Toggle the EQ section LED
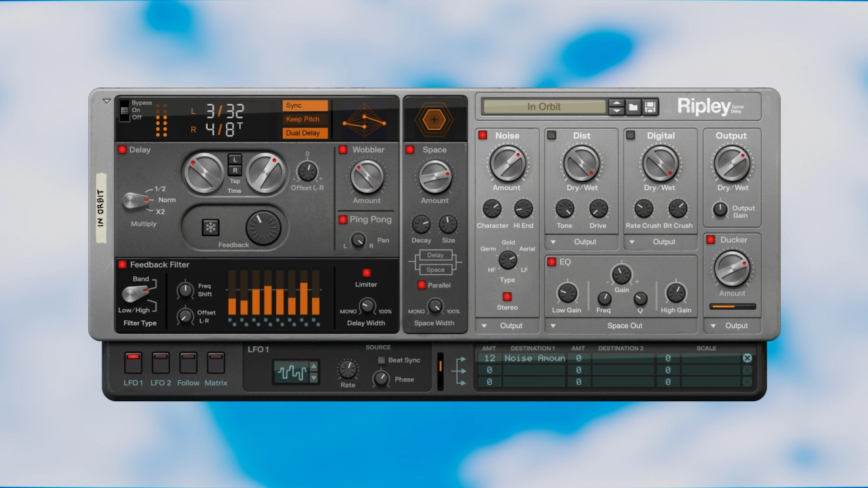868x488 pixels. 552,262
